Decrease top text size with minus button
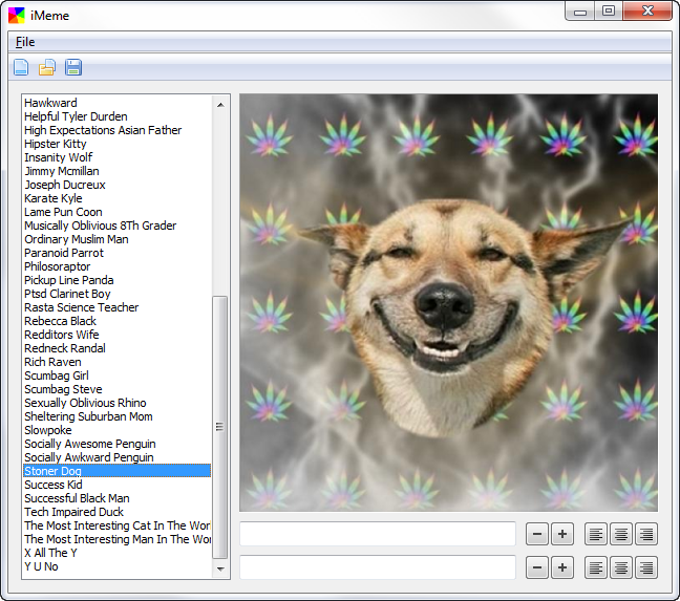The height and width of the screenshot is (601, 680). [537, 534]
